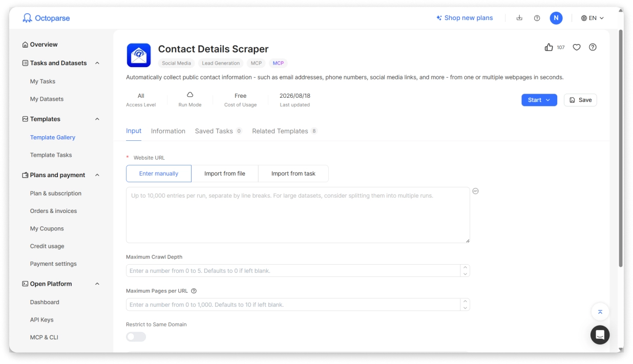
Task: Click the help icon beside heart
Action: pos(593,47)
